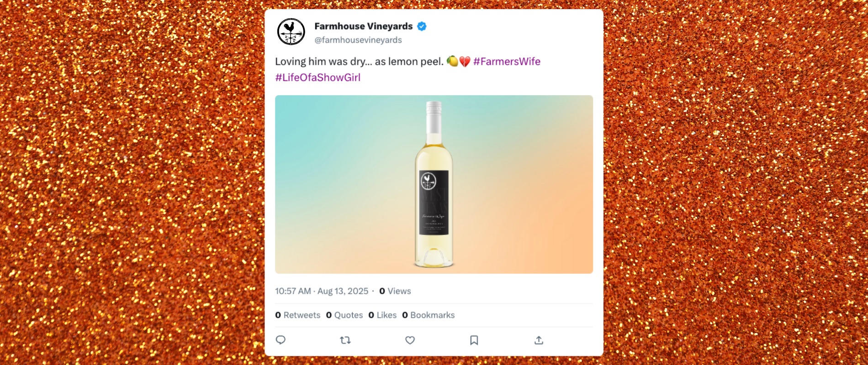Share the tweet via upload icon
The width and height of the screenshot is (868, 365).
pyautogui.click(x=539, y=340)
